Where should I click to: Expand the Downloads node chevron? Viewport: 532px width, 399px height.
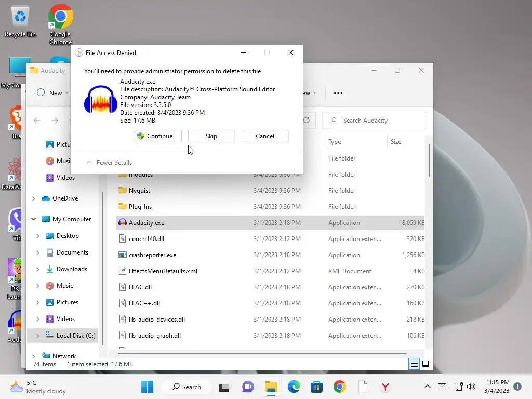coord(37,270)
